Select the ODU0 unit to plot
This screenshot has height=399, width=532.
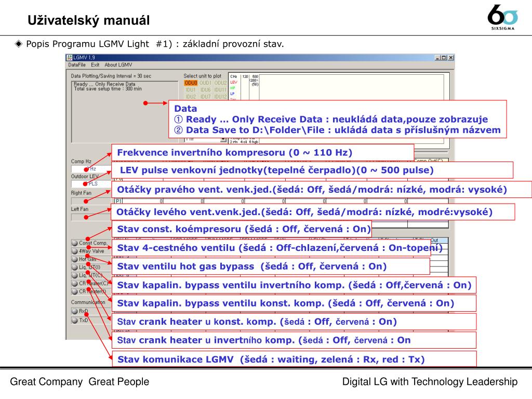(191, 83)
